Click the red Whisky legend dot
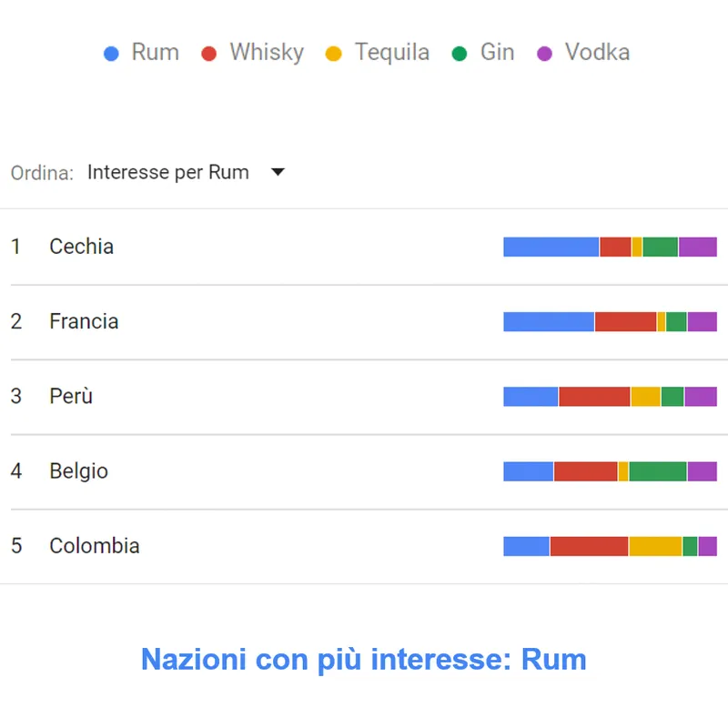The height and width of the screenshot is (728, 728). point(209,54)
